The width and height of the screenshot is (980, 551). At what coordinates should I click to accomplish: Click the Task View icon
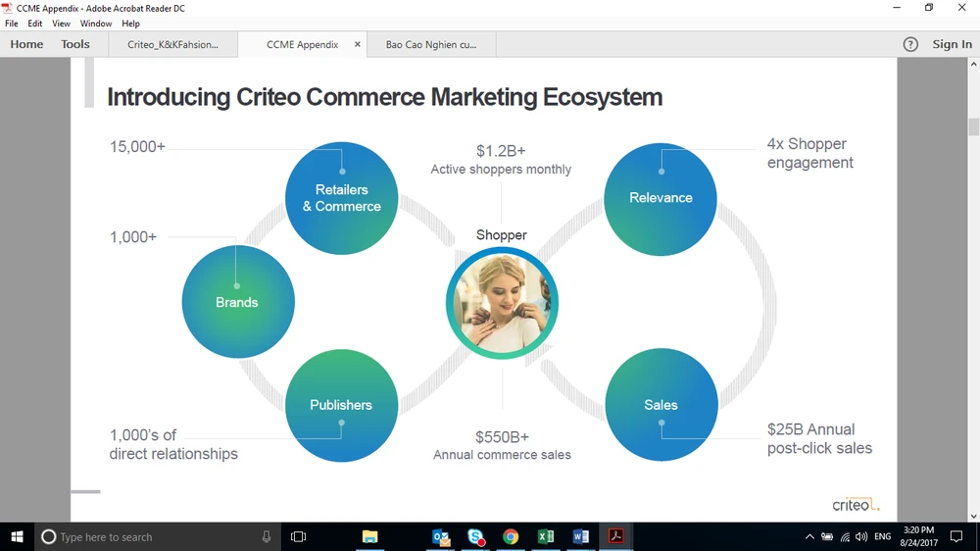point(299,537)
